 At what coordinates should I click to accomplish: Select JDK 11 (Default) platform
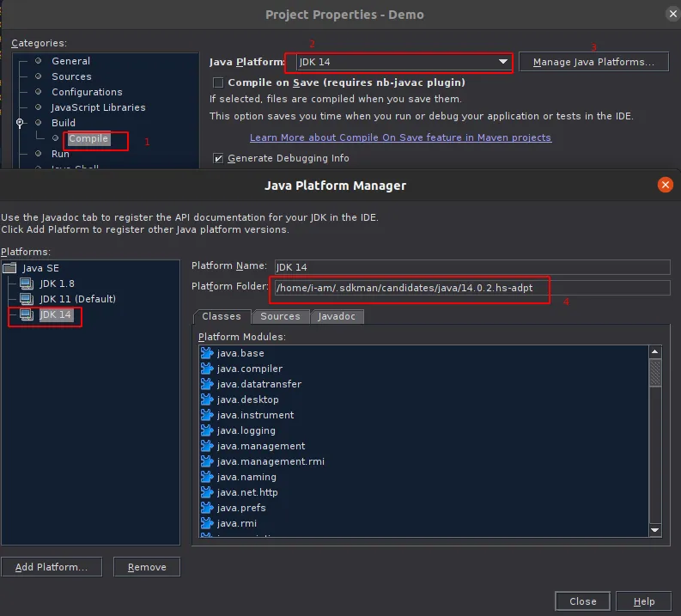(x=78, y=299)
